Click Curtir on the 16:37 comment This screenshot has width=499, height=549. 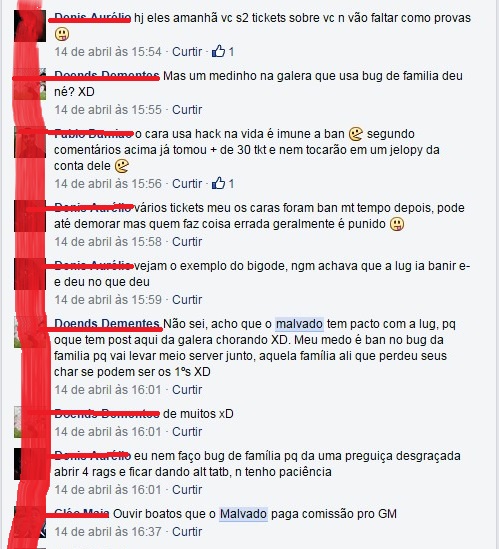tap(187, 532)
